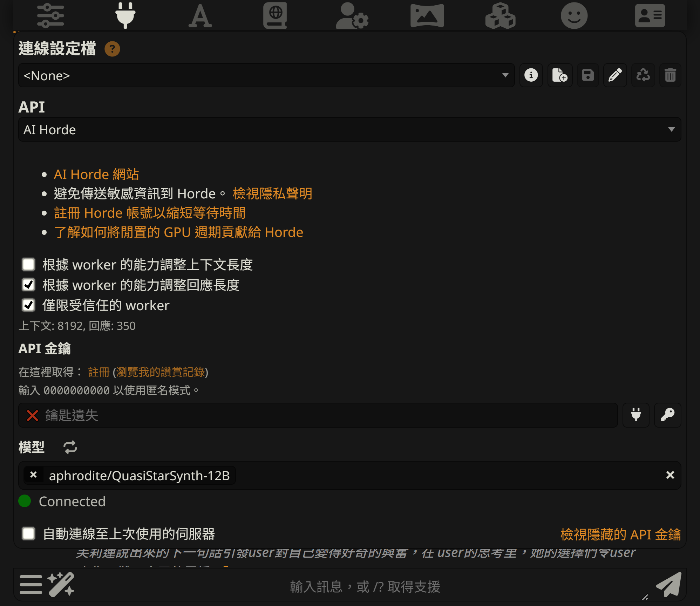This screenshot has width=700, height=606.
Task: Open the World Info book icon
Action: pos(275,16)
